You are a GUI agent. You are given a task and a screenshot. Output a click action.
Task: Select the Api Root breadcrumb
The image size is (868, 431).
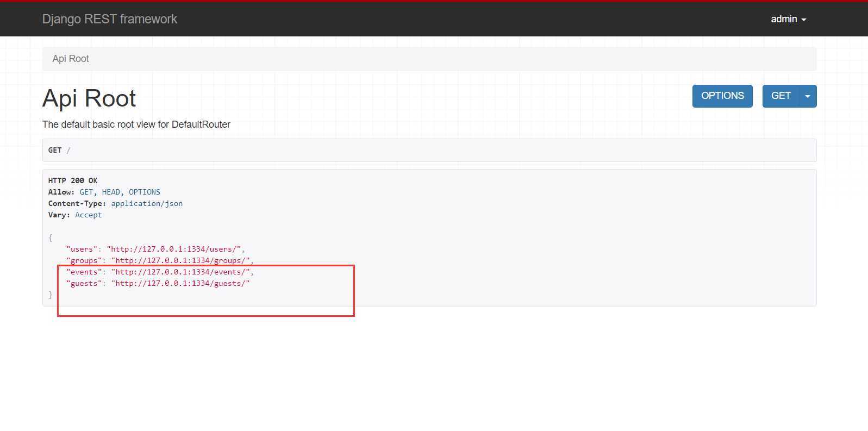[x=71, y=59]
